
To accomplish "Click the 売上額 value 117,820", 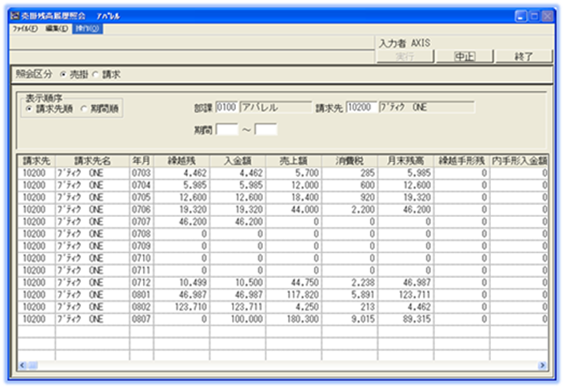I will coord(294,295).
